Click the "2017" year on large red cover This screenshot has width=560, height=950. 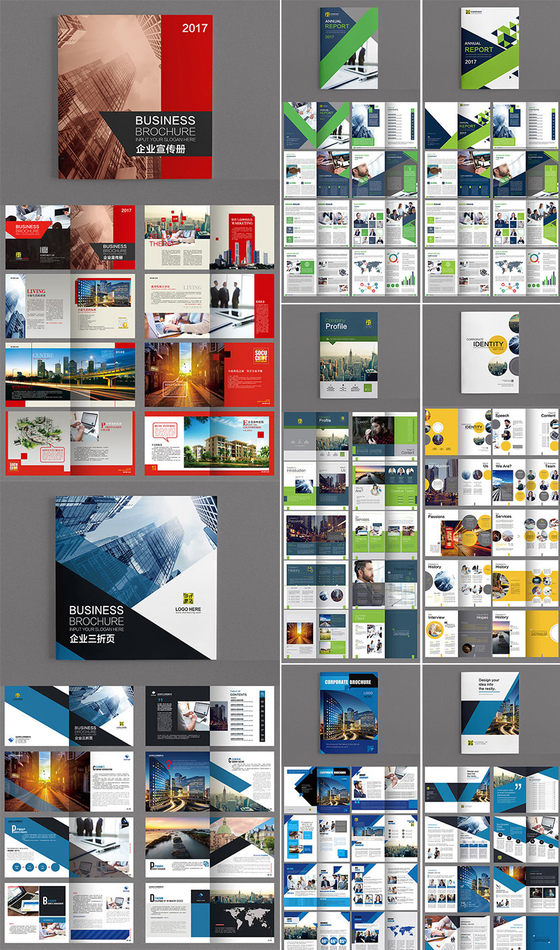tap(195, 28)
